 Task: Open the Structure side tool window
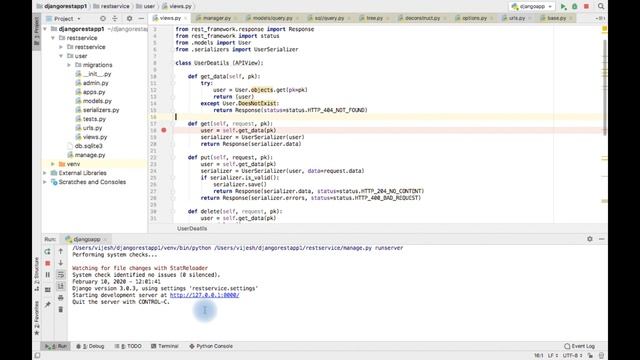37,274
